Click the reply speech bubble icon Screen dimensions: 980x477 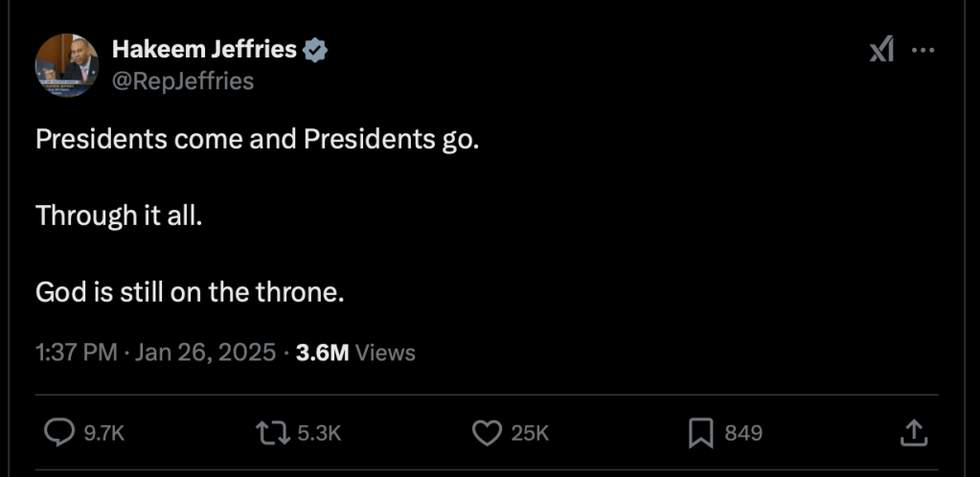(x=59, y=433)
